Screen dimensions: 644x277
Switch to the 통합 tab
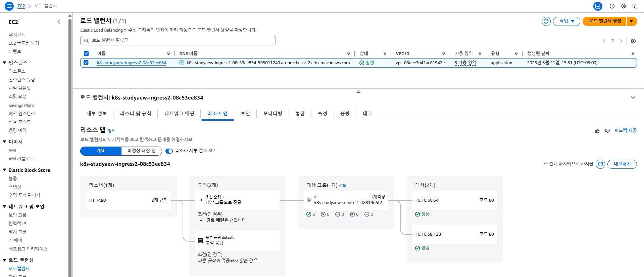click(x=300, y=114)
